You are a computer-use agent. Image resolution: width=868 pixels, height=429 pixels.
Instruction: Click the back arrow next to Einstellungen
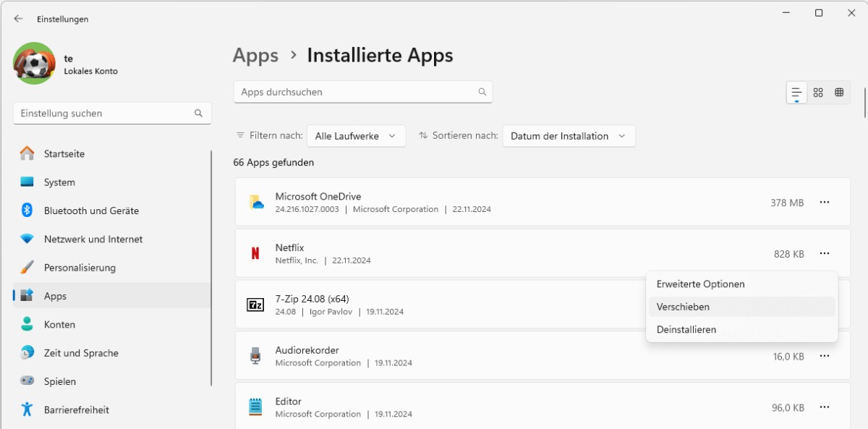[x=18, y=19]
